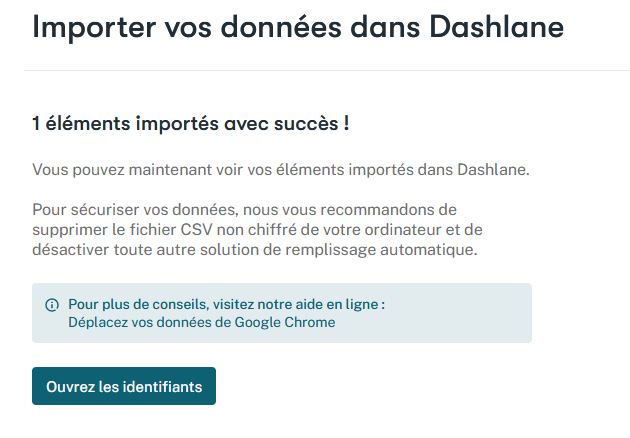Click the info icon in the help banner
This screenshot has width=630, height=438.
[x=52, y=305]
